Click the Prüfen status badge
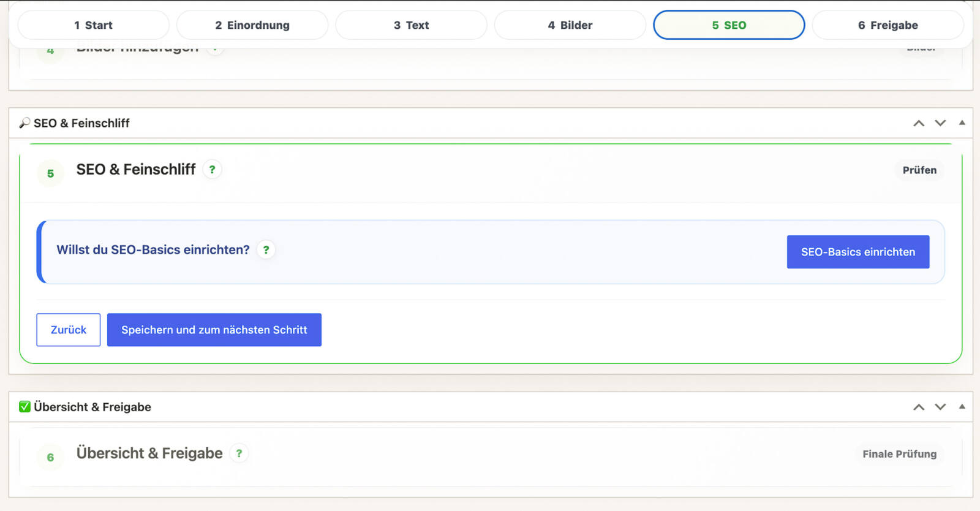980x511 pixels. pos(919,170)
